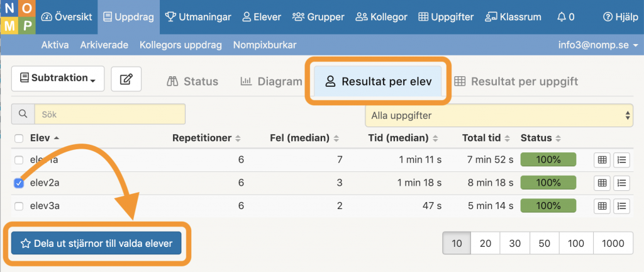Image resolution: width=644 pixels, height=272 pixels.
Task: Uncheck the elev2a checkbox
Action: click(x=19, y=183)
